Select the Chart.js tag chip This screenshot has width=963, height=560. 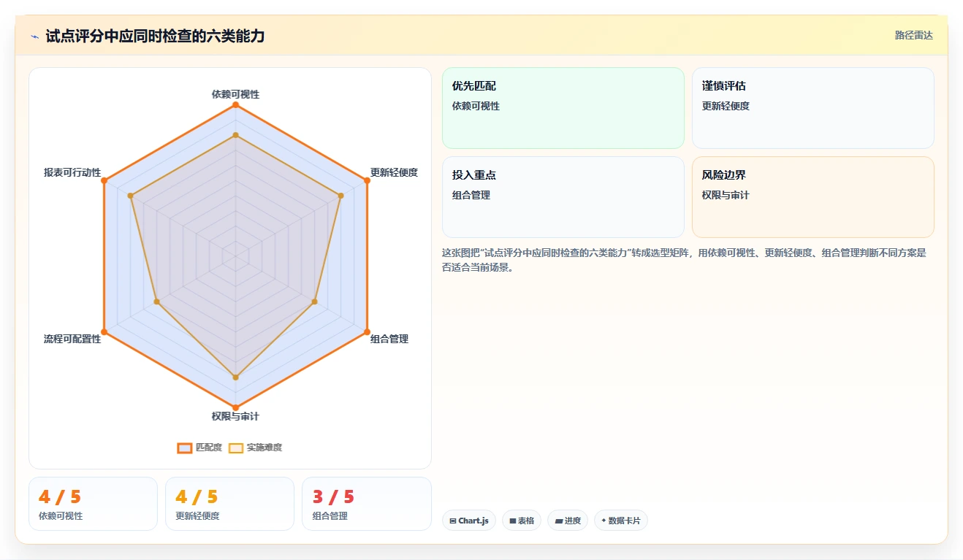(469, 521)
